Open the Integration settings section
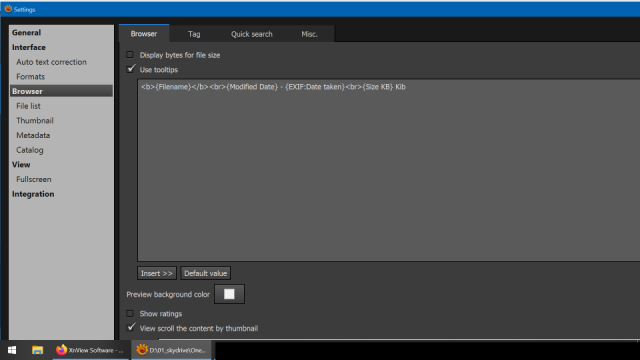Viewport: 640px width, 360px height. tap(33, 194)
